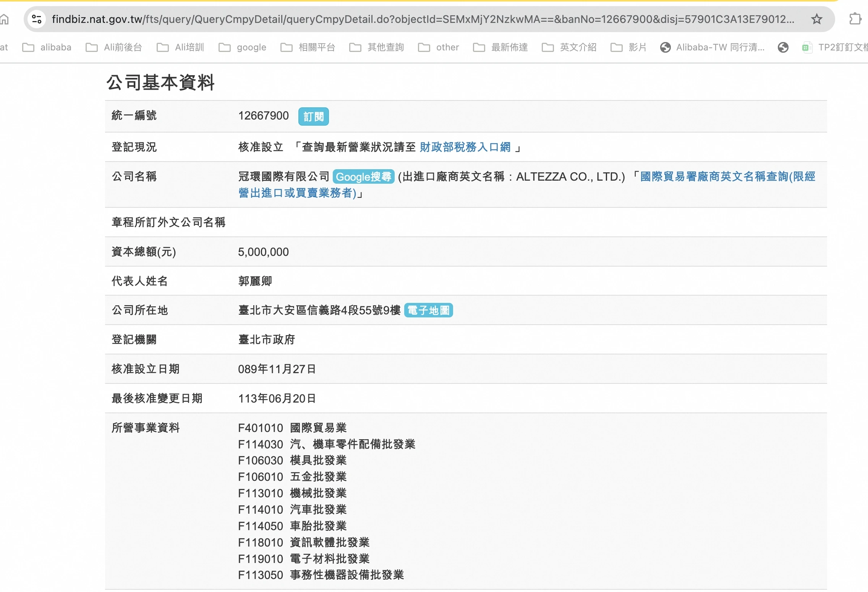The image size is (868, 592).
Task: Click the 電子地圖 map button
Action: coord(428,310)
